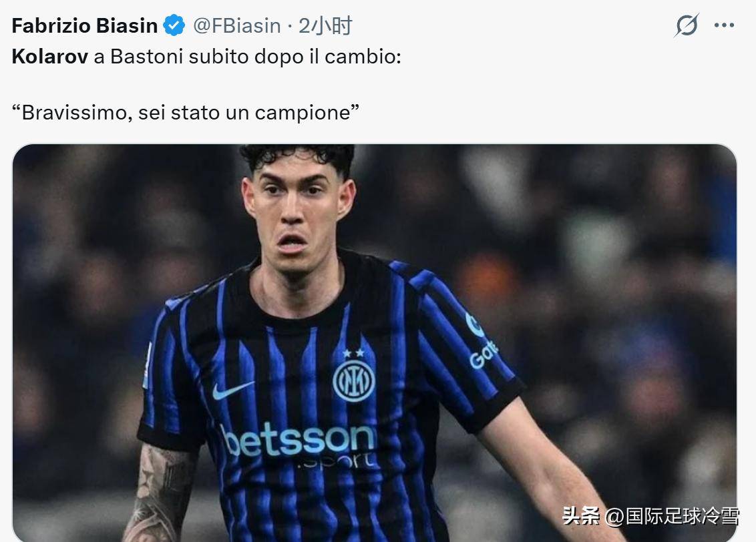Open Fabrizio Biasin's profile name
This screenshot has width=756, height=542.
(x=85, y=25)
